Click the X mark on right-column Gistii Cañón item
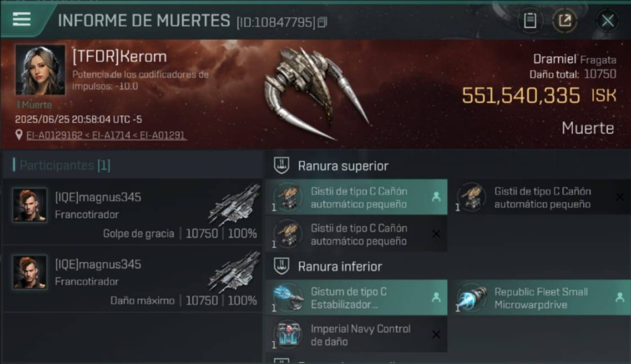Screen dimensions: 631x364 (620, 197)
